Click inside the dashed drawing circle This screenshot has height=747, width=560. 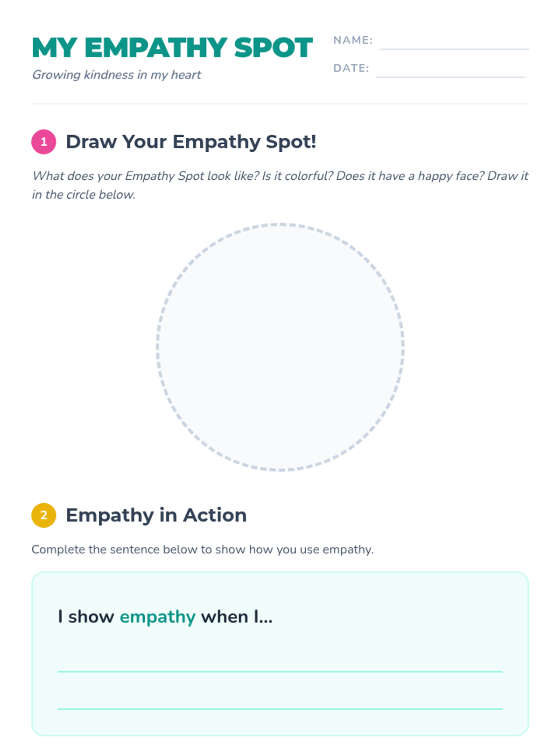[280, 347]
